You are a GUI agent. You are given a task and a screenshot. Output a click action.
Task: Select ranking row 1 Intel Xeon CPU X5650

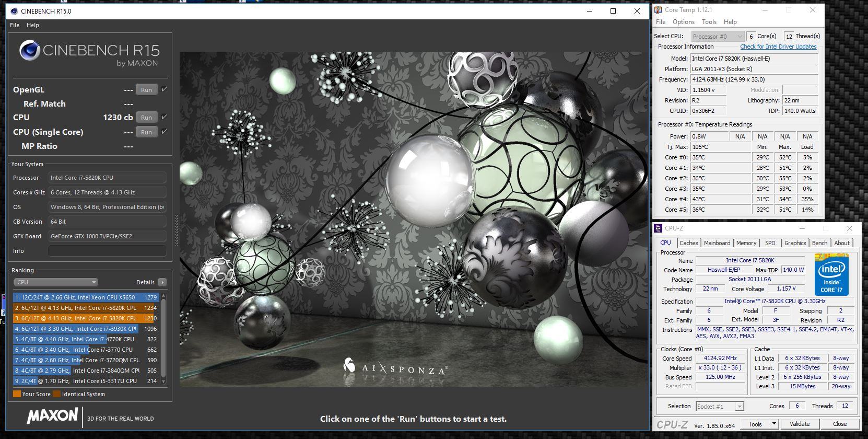pos(85,297)
